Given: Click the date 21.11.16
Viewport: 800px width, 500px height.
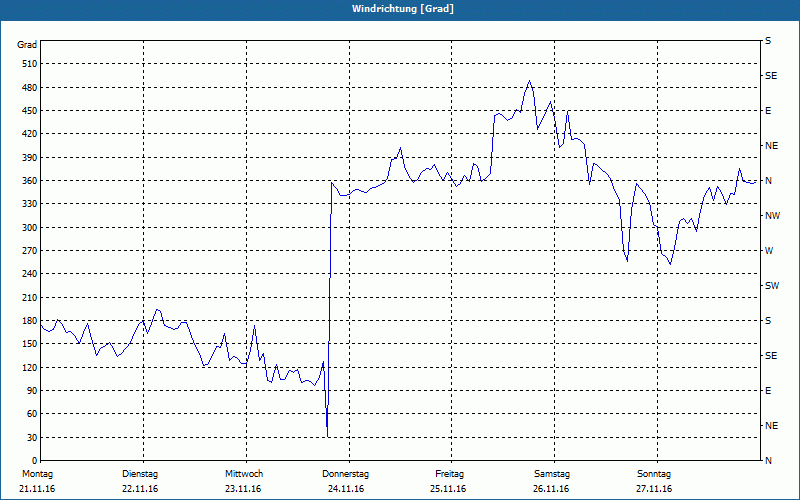Looking at the screenshot, I should click(x=37, y=489).
